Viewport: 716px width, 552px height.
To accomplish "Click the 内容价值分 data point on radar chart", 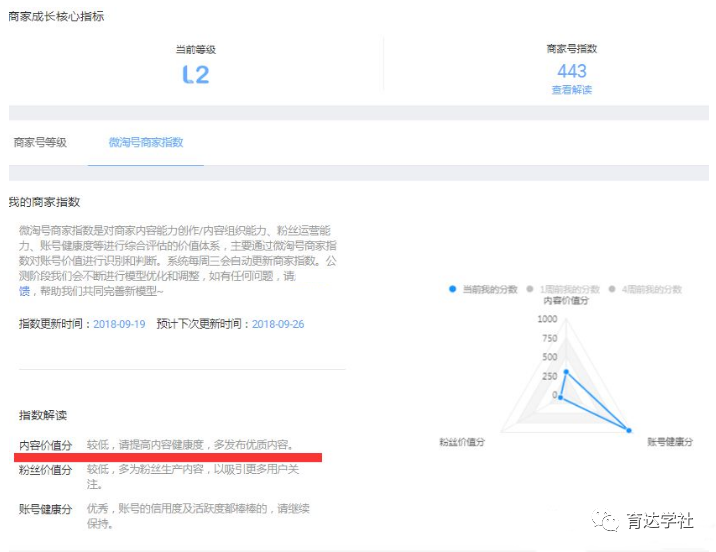I will tap(566, 371).
